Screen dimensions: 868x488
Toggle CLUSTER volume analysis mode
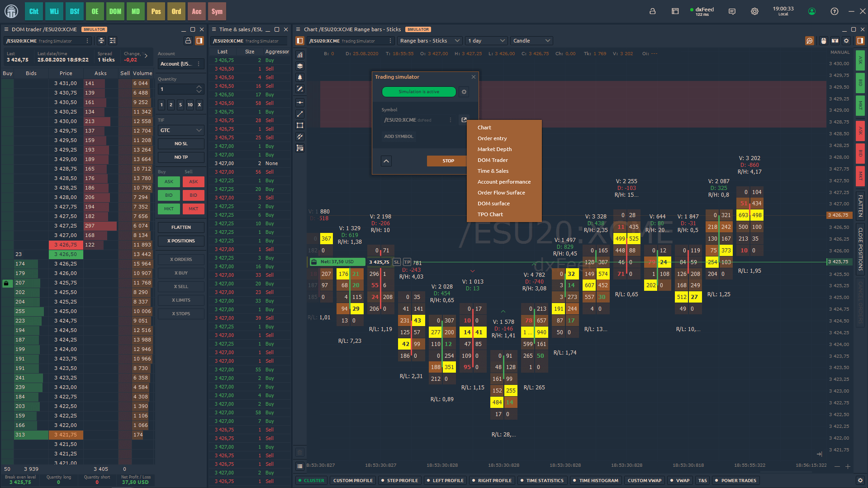[x=311, y=480]
